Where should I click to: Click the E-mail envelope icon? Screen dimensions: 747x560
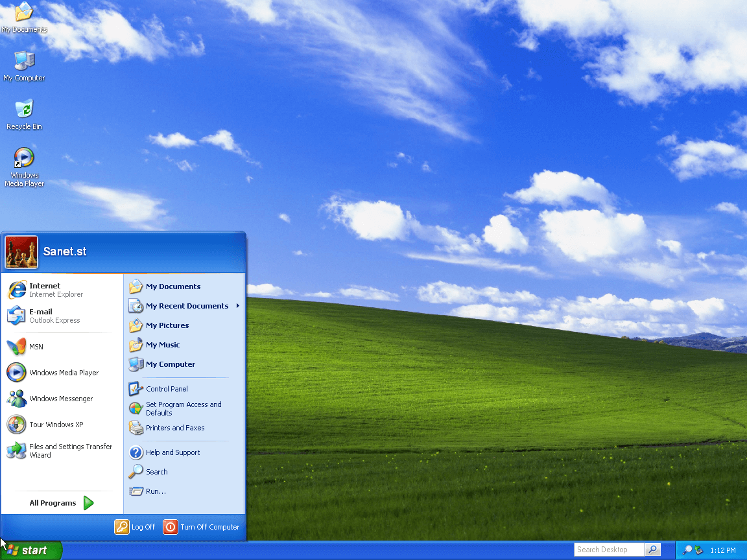tap(16, 316)
